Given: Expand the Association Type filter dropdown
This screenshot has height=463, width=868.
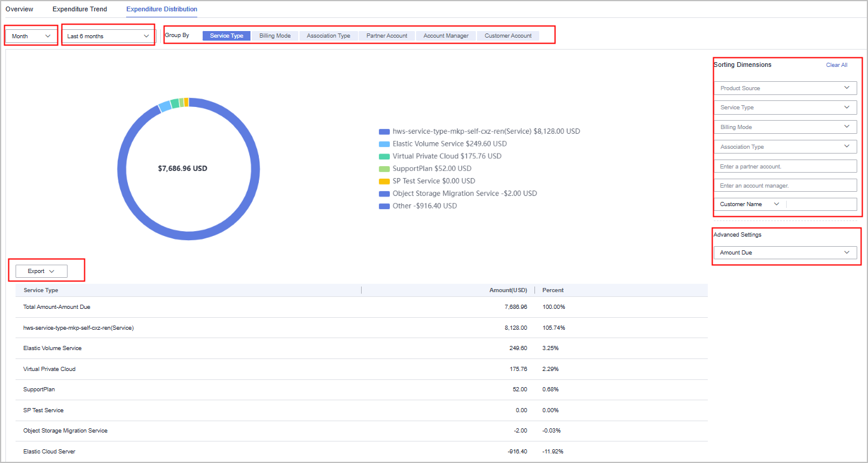Looking at the screenshot, I should [785, 147].
